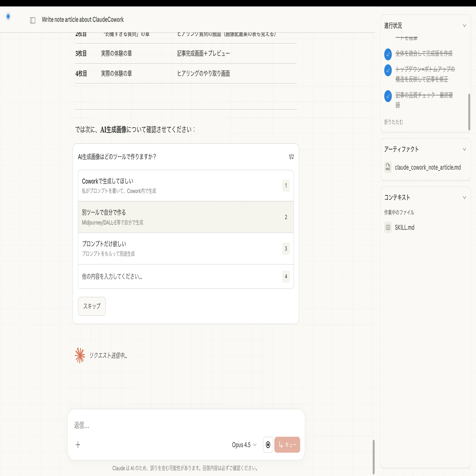The image size is (476, 476).
Task: Click the progress panel scrollbar
Action: (x=469, y=112)
